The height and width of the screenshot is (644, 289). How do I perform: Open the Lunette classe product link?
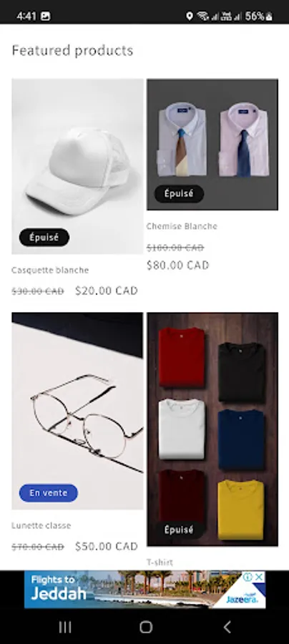pyautogui.click(x=41, y=525)
